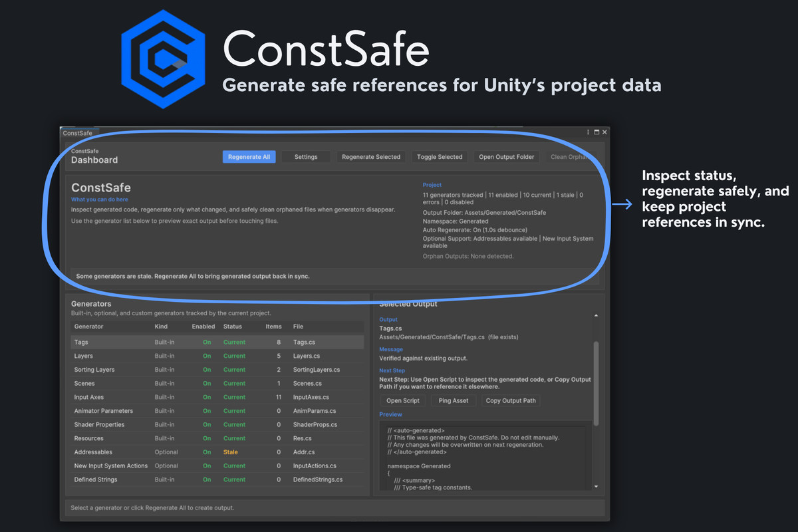Select the New Input System Actions generator
Screen dimensions: 798x532
(x=217, y=466)
